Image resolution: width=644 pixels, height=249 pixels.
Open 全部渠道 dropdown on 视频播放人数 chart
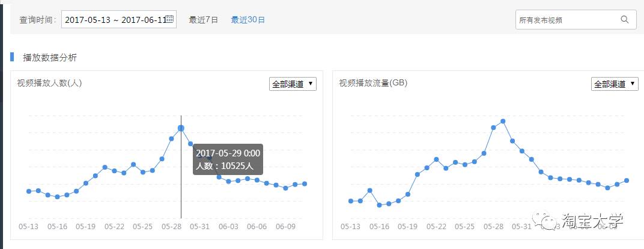(293, 84)
